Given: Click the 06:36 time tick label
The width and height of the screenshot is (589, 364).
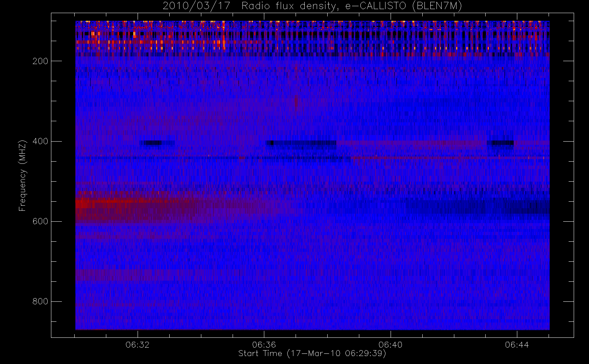Looking at the screenshot, I should [x=264, y=345].
